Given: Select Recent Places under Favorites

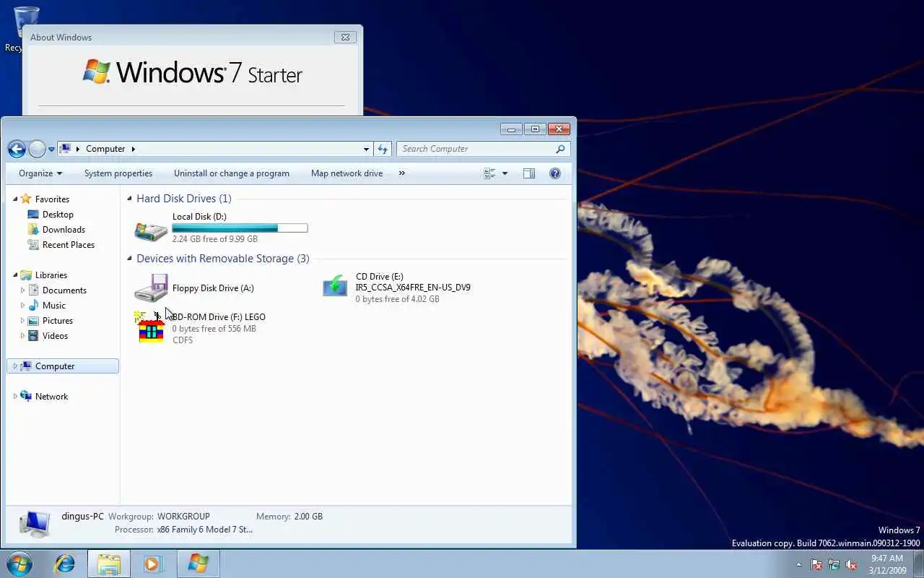Looking at the screenshot, I should coord(68,245).
